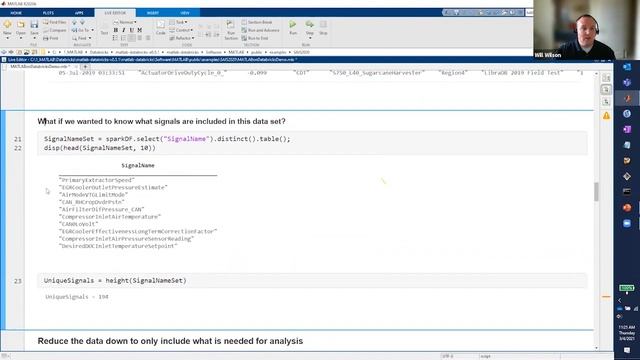This screenshot has width=640, height=360.
Task: Click the MATLAB folder in path bar
Action: pos(236,52)
